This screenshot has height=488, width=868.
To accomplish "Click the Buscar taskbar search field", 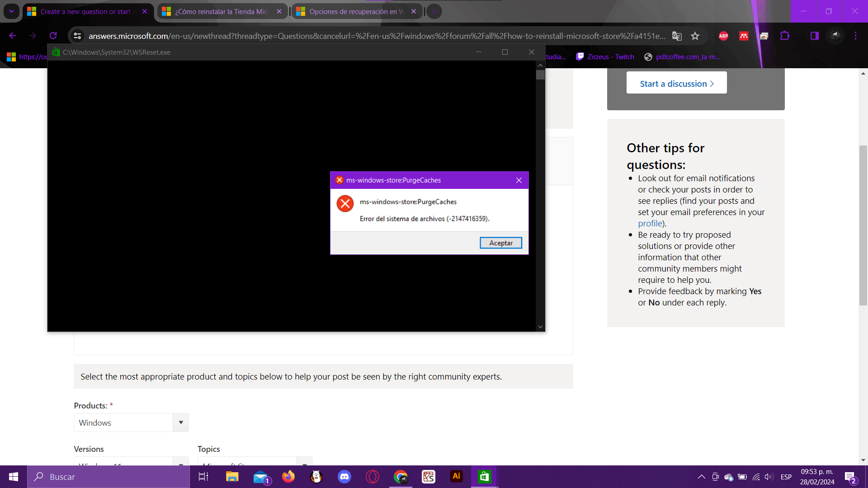I will (x=108, y=477).
